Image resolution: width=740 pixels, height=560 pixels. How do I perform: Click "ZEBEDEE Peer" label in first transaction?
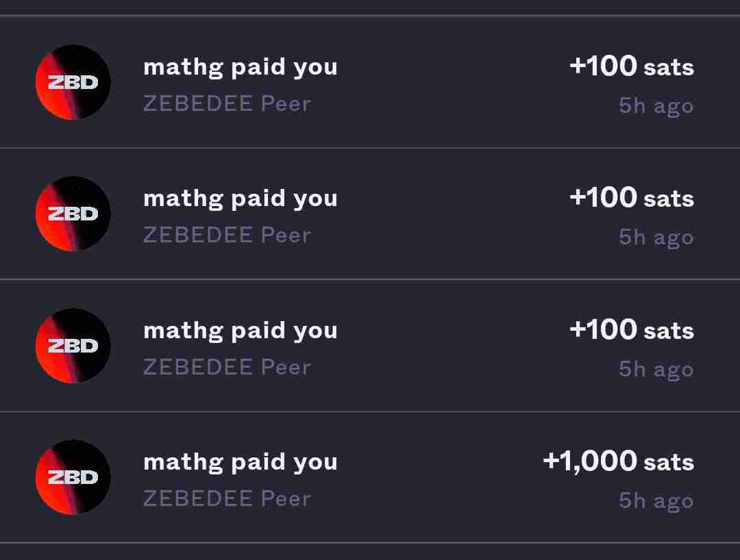tap(227, 104)
